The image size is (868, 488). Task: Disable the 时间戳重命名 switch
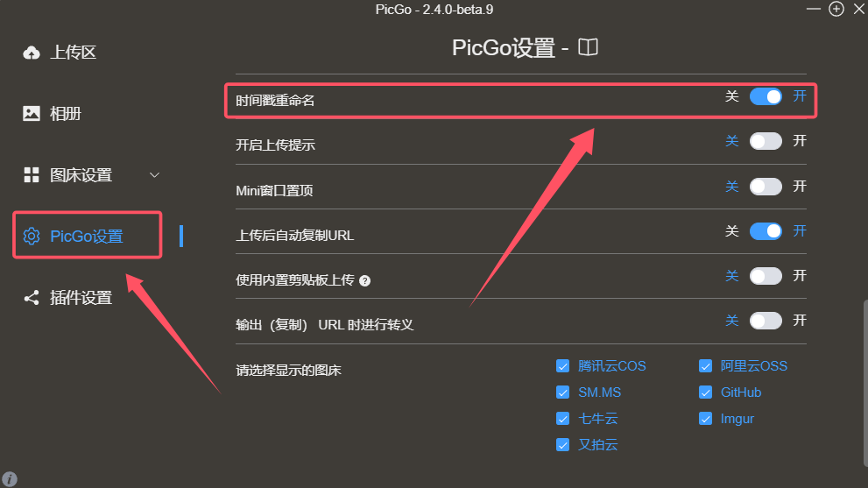[766, 96]
